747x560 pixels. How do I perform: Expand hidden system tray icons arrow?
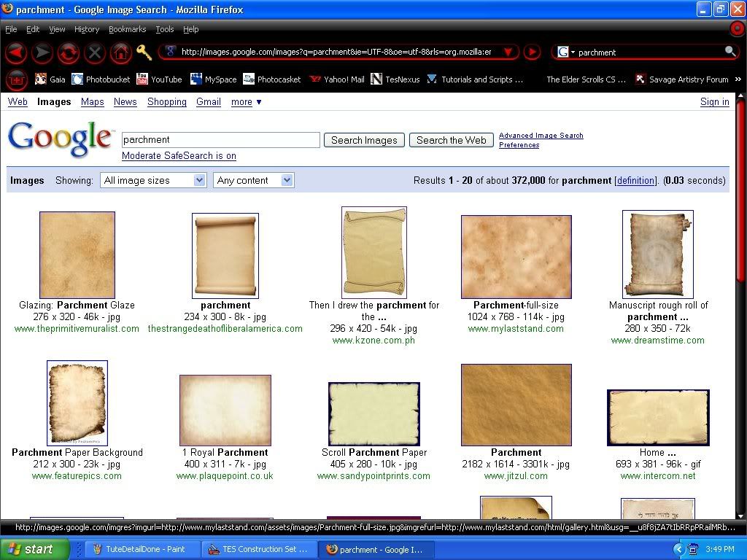[x=679, y=549]
